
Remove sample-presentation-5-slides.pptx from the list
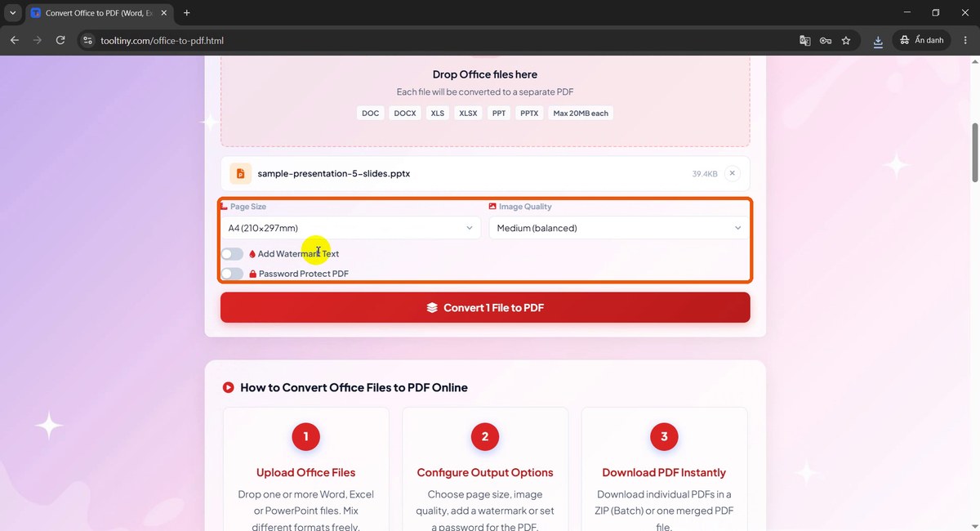pyautogui.click(x=732, y=173)
